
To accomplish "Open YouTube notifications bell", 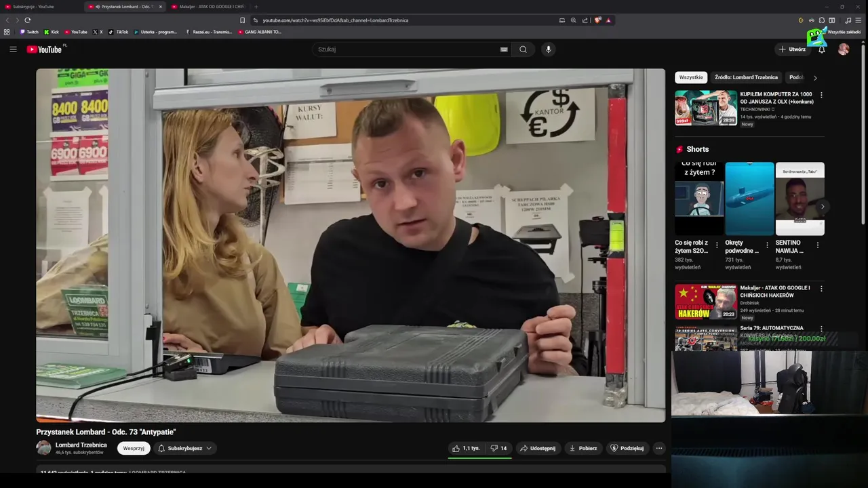I will pos(821,49).
